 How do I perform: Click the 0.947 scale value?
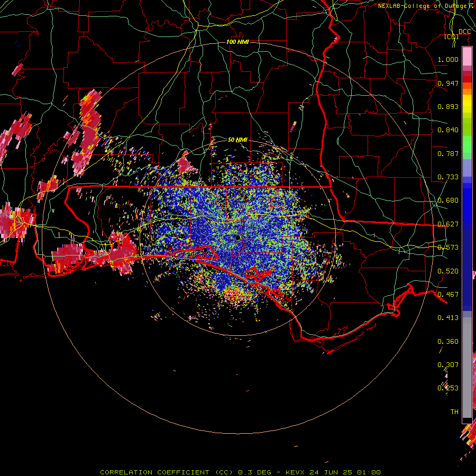click(x=448, y=83)
